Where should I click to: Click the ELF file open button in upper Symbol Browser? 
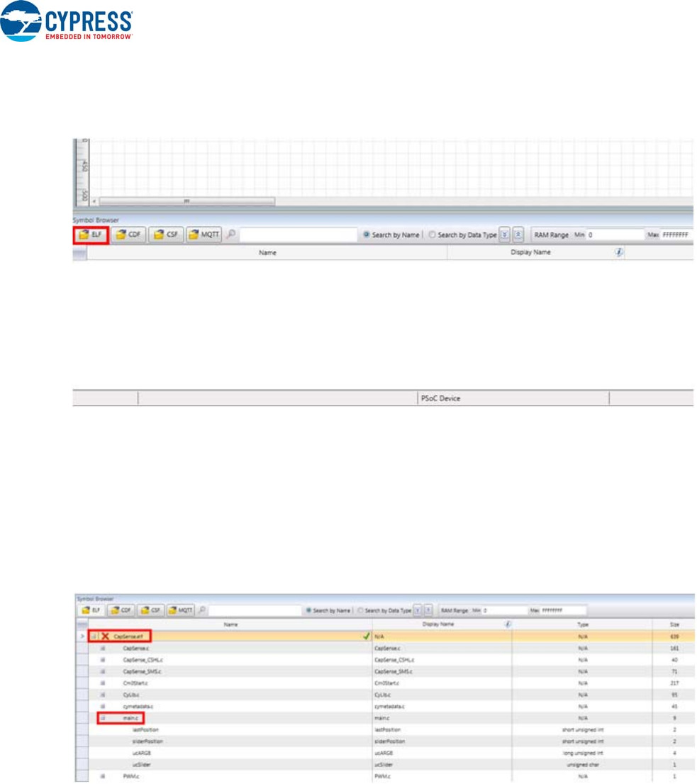pos(91,235)
